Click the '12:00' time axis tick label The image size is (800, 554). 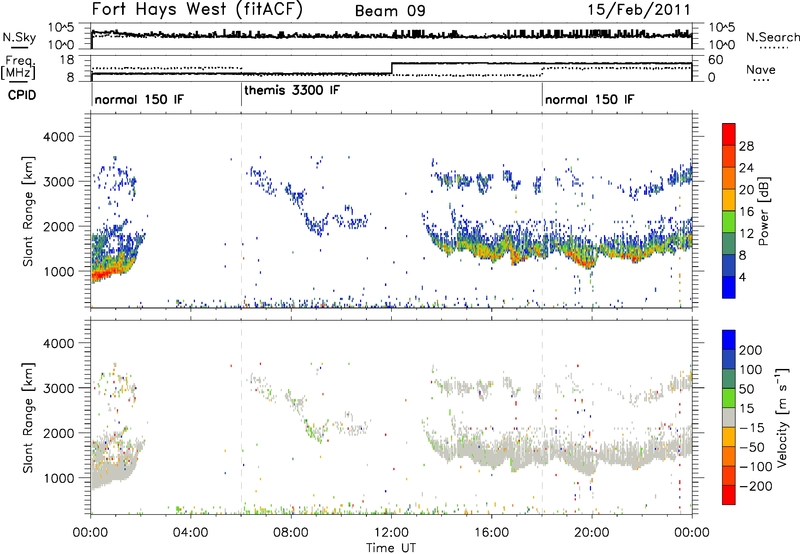coord(391,533)
